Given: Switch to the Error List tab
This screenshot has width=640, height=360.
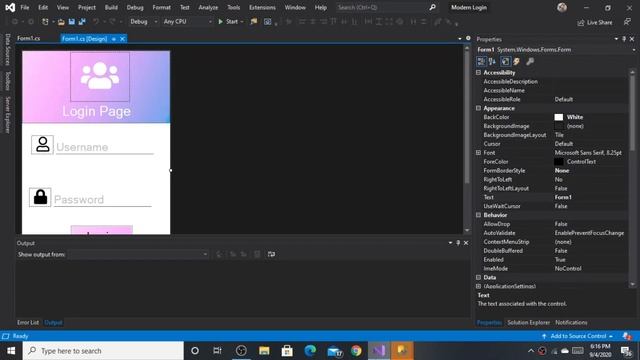Looking at the screenshot, I should tap(28, 322).
